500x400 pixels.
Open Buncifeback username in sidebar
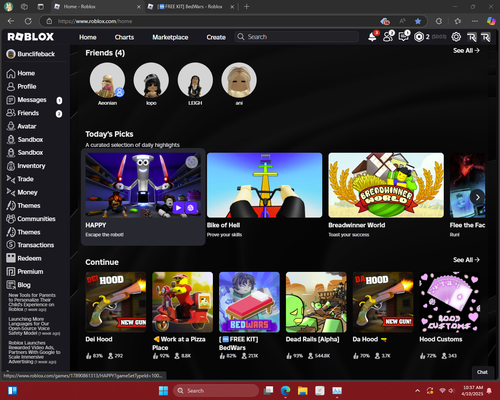pos(31,54)
